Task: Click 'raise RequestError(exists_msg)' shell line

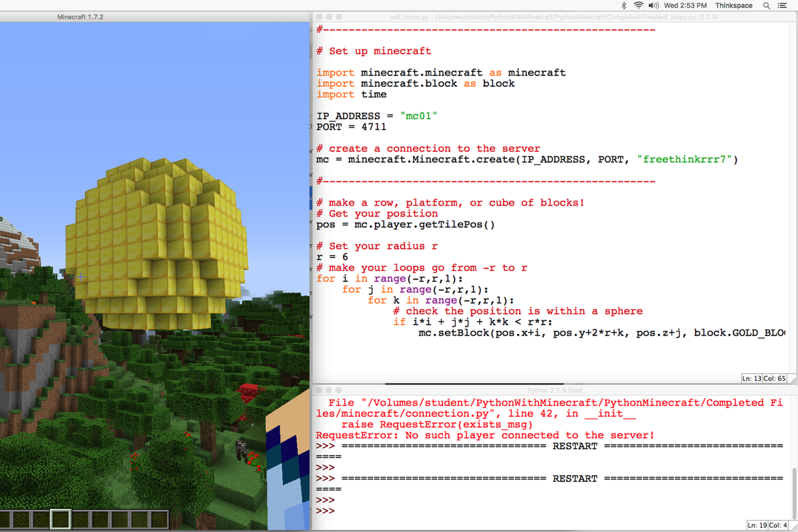Action: [437, 425]
